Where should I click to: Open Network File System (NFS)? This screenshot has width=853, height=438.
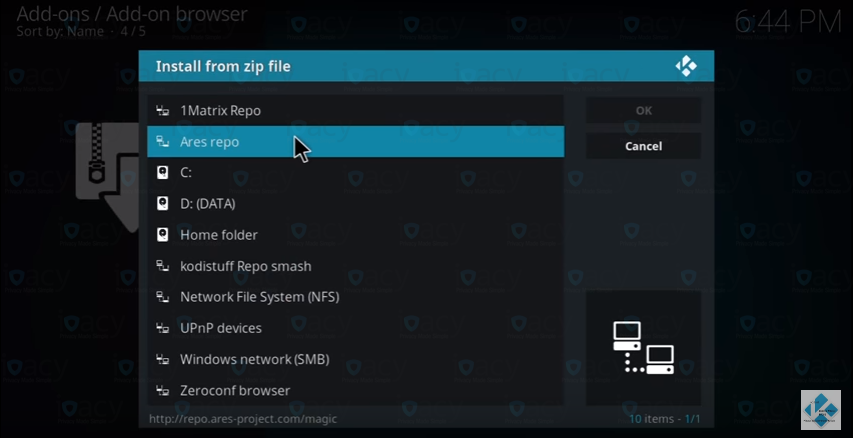pos(355,297)
